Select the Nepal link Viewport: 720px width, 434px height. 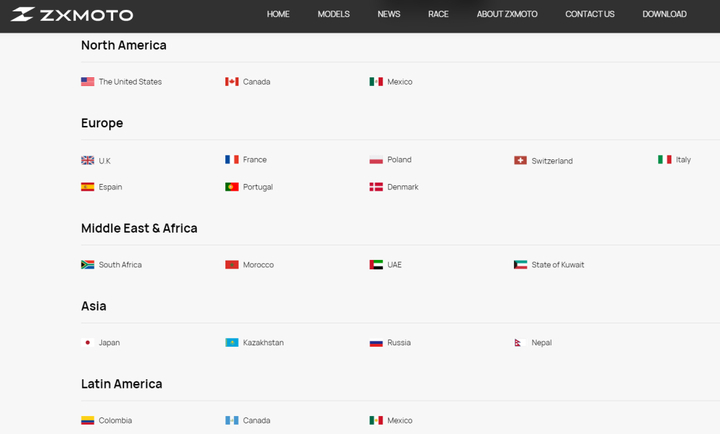[x=542, y=343]
